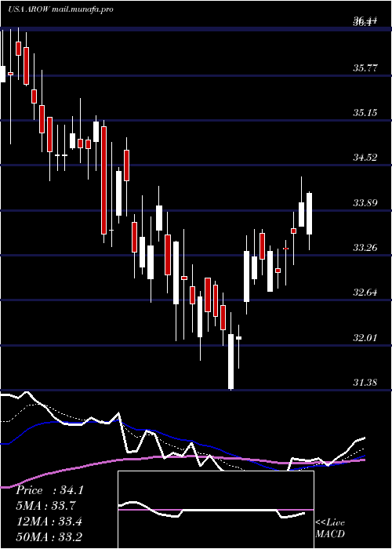This screenshot has height=549, width=392.
Task: Click the 'Price : 34.1' readout
Action: pos(49,490)
